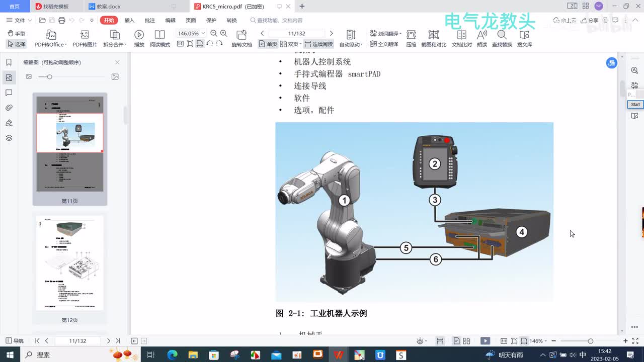Open the comments panel in left sidebar

[x=9, y=93]
